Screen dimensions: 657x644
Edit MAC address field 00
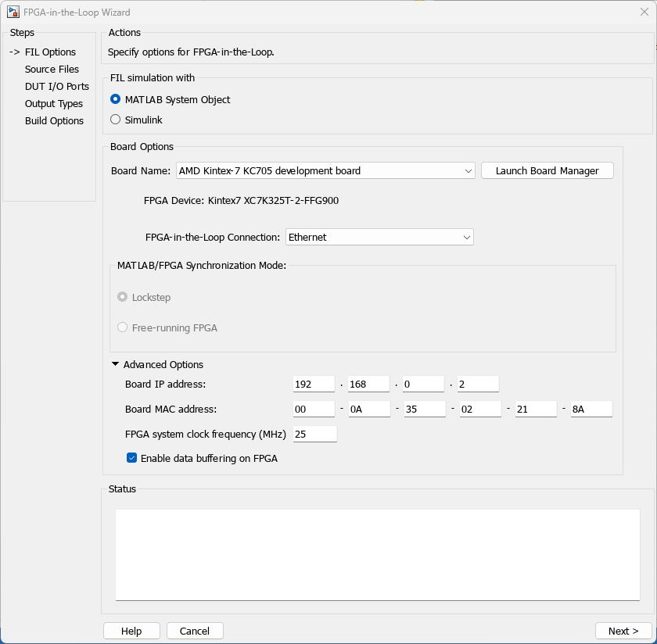point(314,409)
